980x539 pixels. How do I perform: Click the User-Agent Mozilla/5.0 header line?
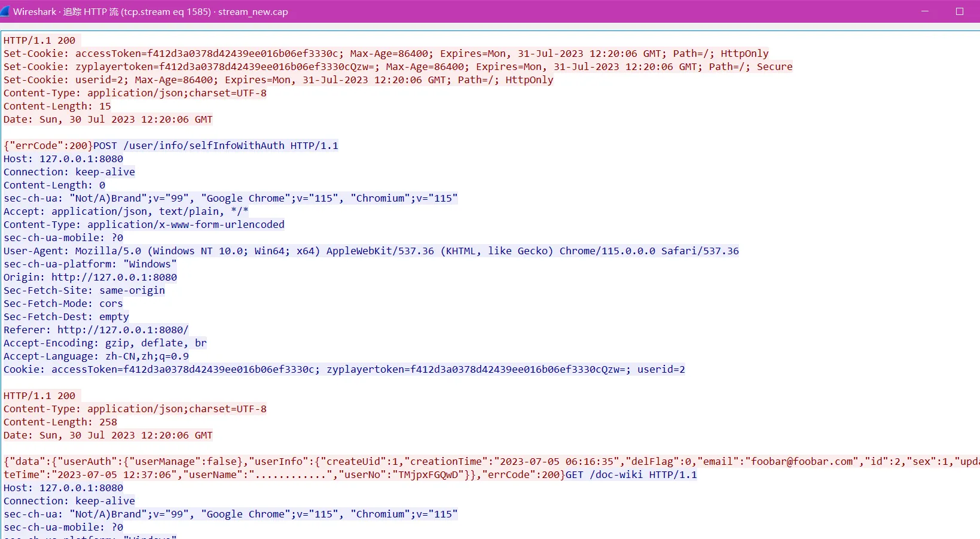pyautogui.click(x=371, y=251)
